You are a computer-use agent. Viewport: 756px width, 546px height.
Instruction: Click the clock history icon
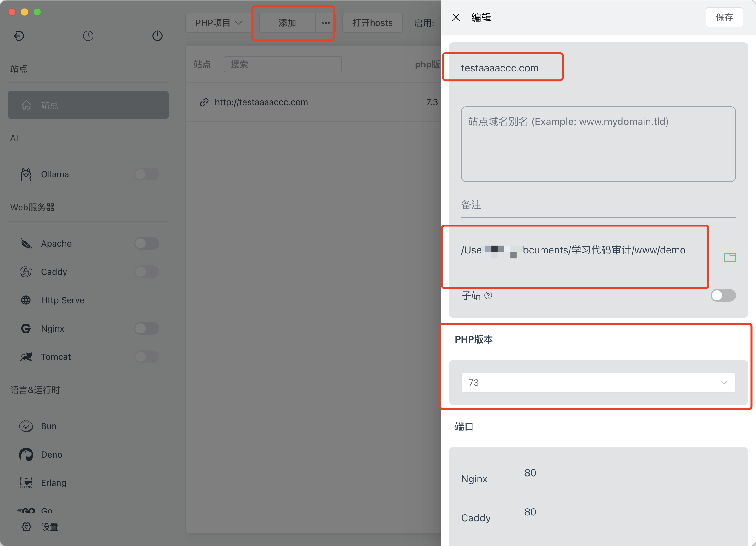[88, 36]
